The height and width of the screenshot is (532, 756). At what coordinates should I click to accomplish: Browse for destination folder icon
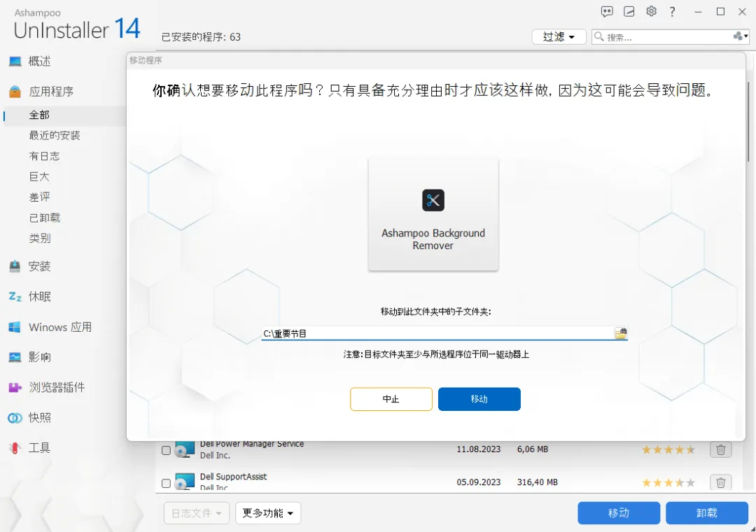coord(620,333)
